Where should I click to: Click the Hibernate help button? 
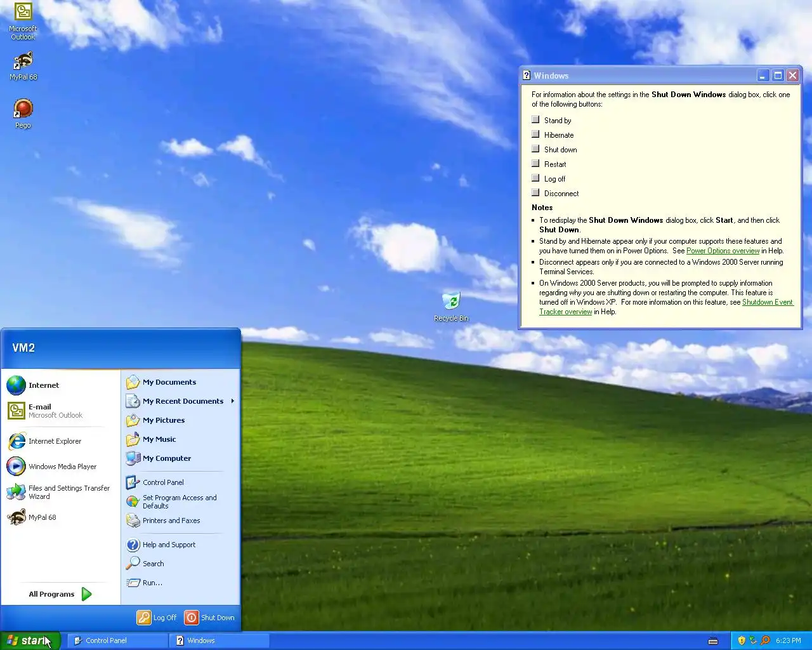[x=535, y=134]
